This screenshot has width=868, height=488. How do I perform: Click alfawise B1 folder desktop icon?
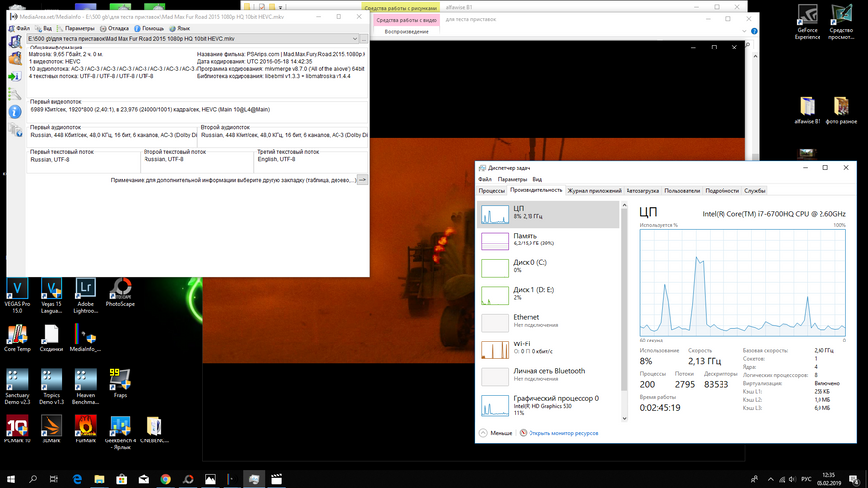pos(807,111)
